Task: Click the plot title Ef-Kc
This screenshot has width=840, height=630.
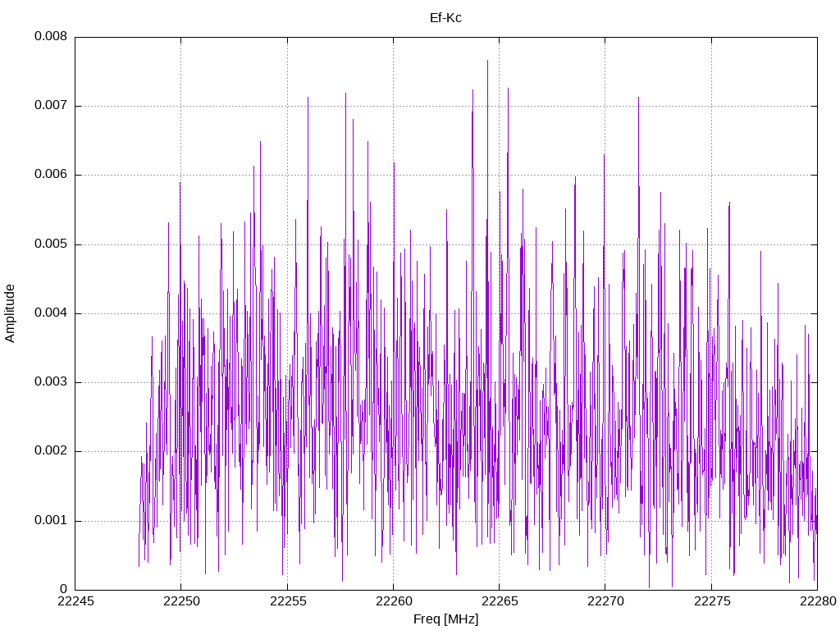Action: tap(445, 18)
